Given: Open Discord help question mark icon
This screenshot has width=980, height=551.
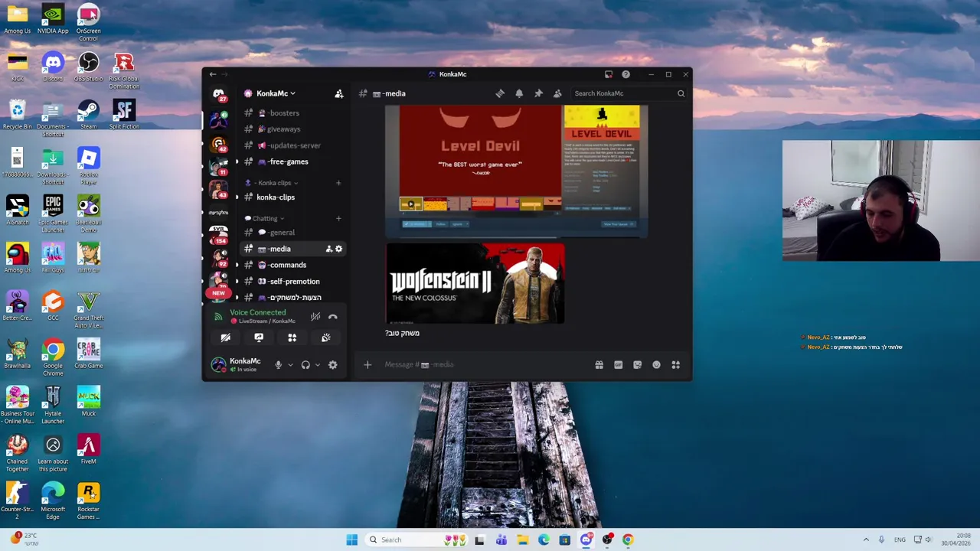Looking at the screenshot, I should [x=626, y=74].
